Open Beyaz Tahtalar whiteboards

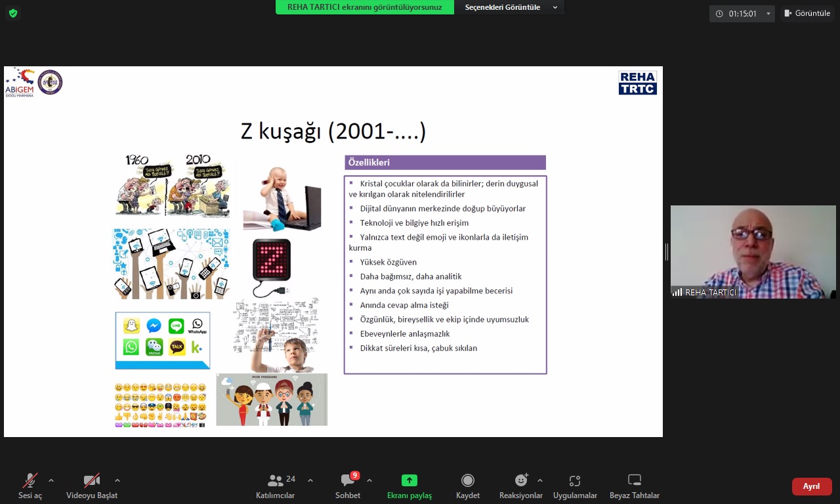pos(635,486)
